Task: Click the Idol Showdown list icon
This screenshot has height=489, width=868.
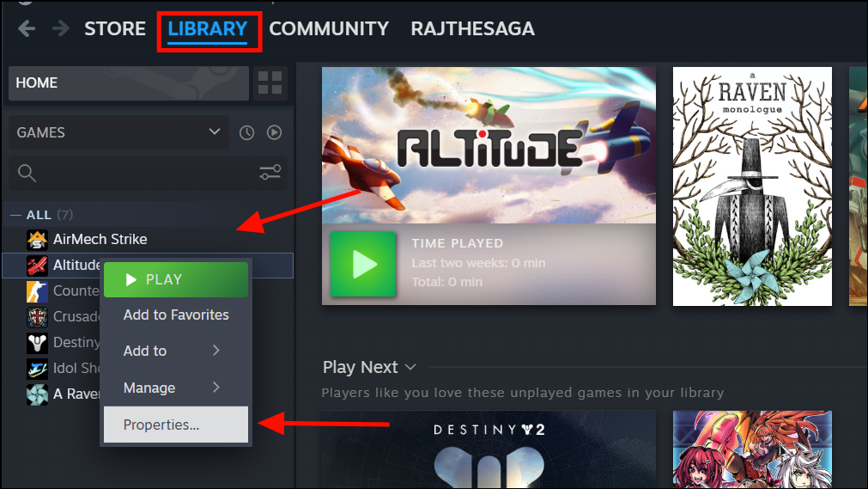Action: coord(37,368)
